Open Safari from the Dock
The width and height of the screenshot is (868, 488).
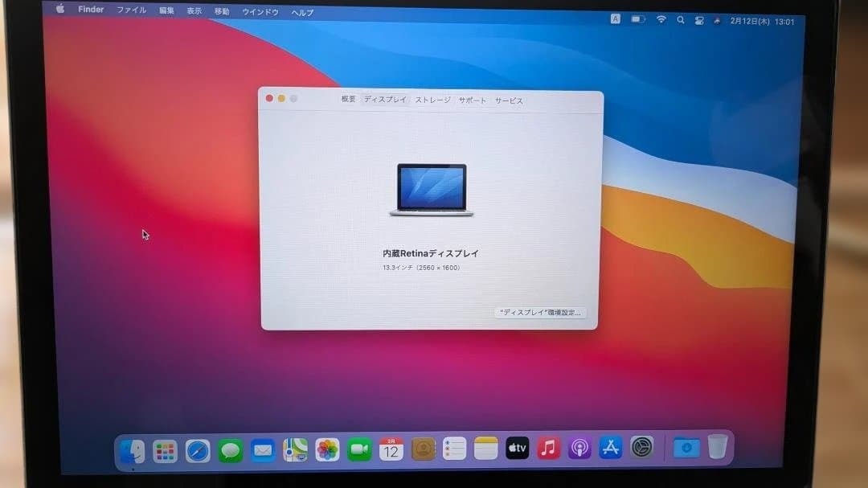[196, 450]
